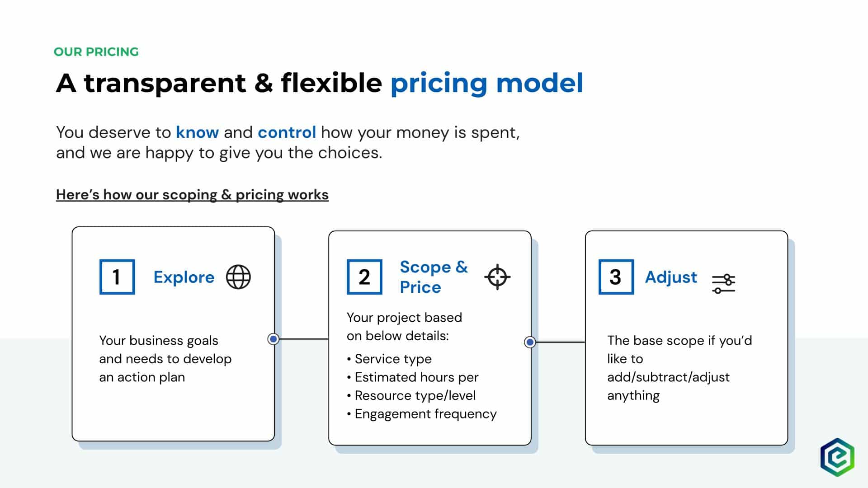868x488 pixels.
Task: Click the OUR PRICING label
Action: 96,52
